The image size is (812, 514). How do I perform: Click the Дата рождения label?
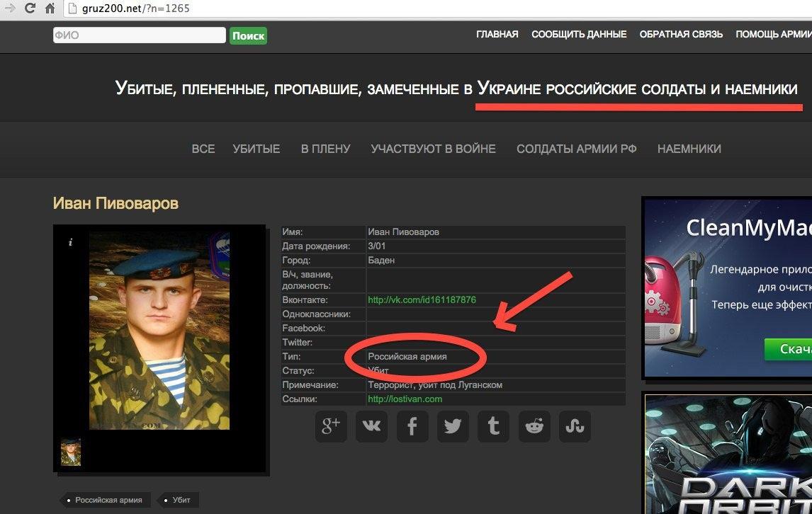[x=316, y=246]
